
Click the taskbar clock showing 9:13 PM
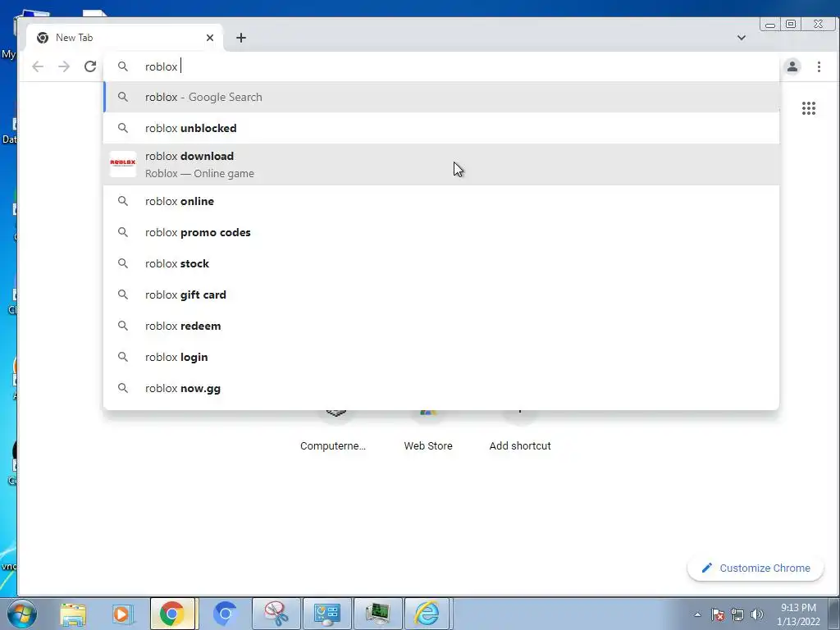pos(798,614)
